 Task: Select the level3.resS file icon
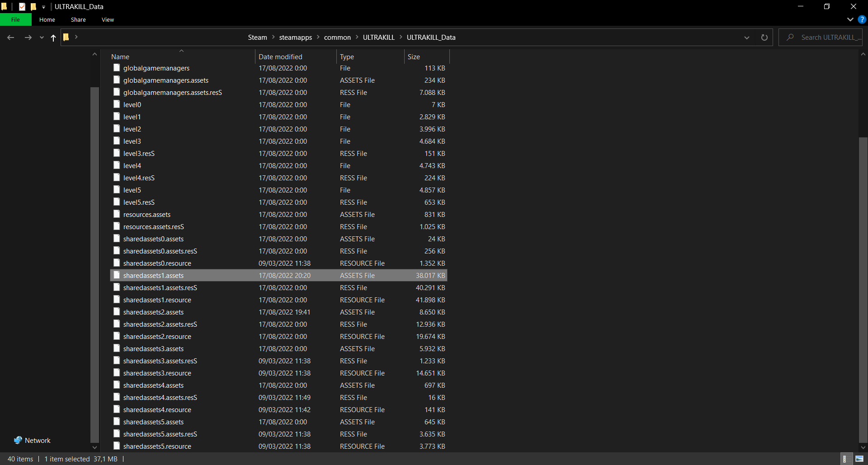click(x=117, y=153)
